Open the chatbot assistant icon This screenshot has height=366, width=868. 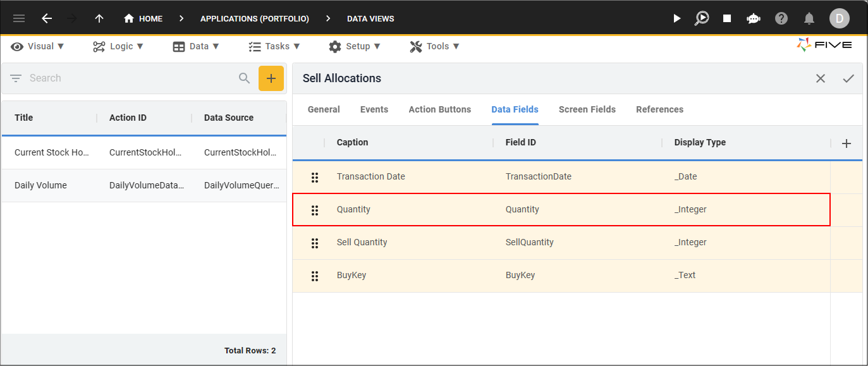point(754,18)
